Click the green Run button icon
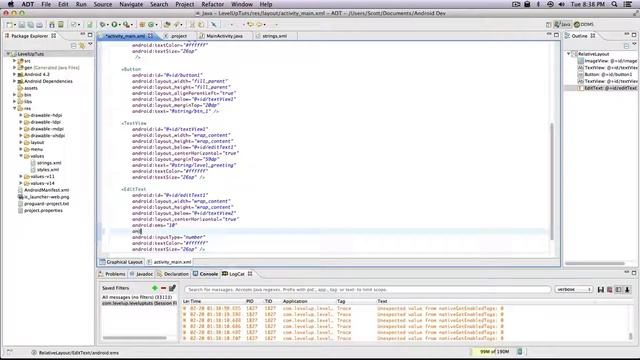Screen dimensions: 640x360 (115, 25)
